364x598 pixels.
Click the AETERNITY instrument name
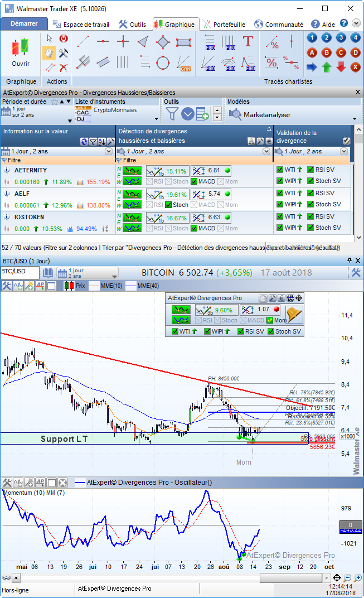click(x=31, y=170)
